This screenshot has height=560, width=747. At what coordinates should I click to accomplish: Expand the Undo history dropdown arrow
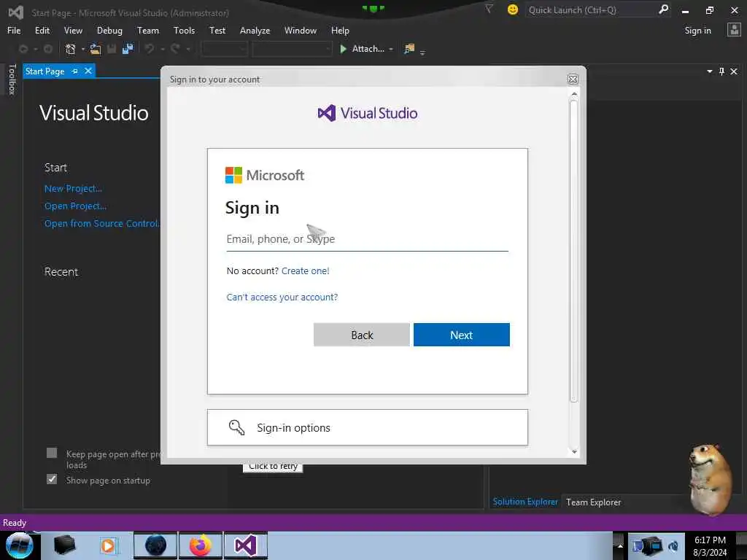(163, 49)
